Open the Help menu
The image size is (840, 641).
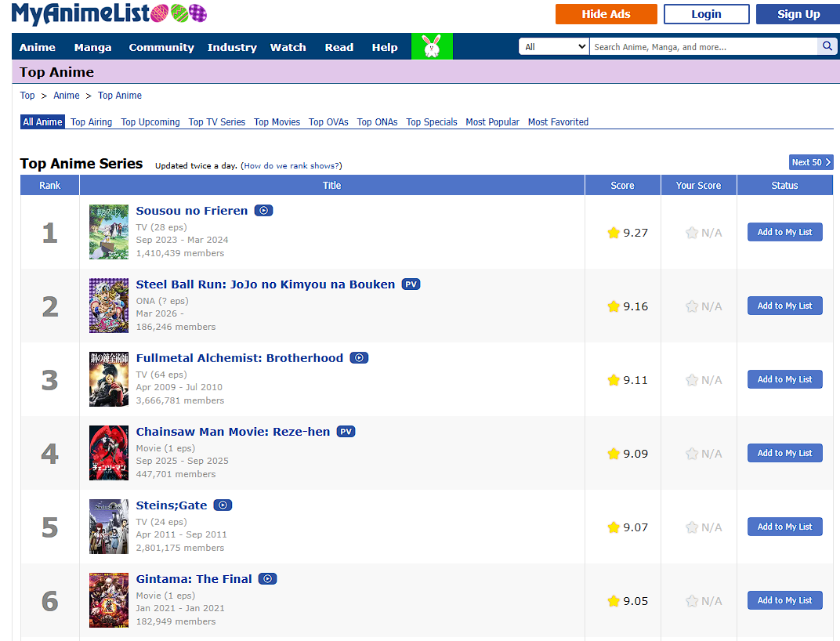click(x=385, y=47)
